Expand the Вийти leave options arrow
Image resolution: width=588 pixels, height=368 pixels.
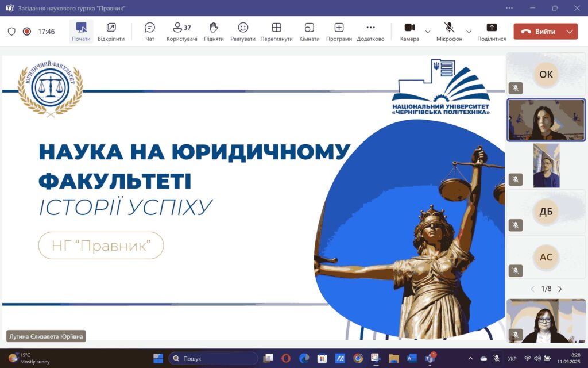tap(570, 32)
